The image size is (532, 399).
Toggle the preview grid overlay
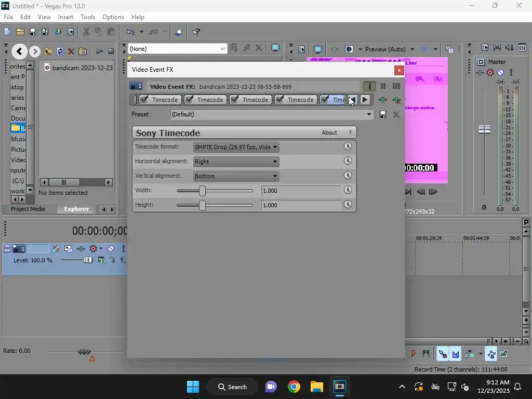tap(424, 49)
